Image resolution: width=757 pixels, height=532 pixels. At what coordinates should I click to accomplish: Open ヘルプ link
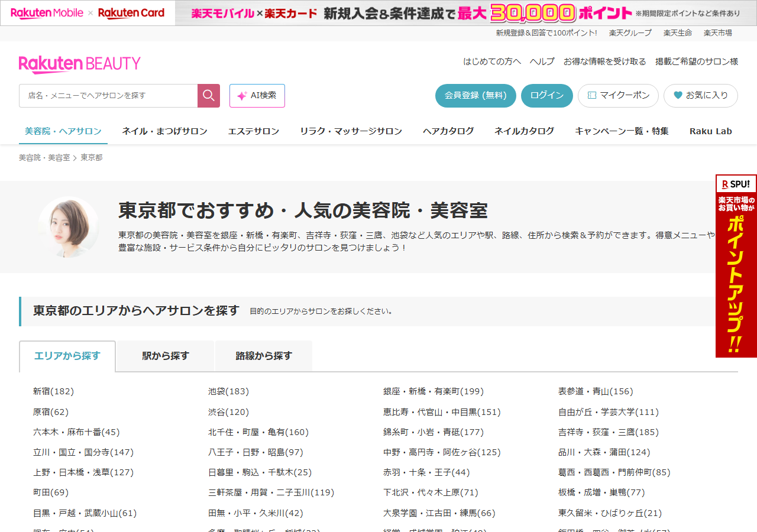[x=542, y=61]
